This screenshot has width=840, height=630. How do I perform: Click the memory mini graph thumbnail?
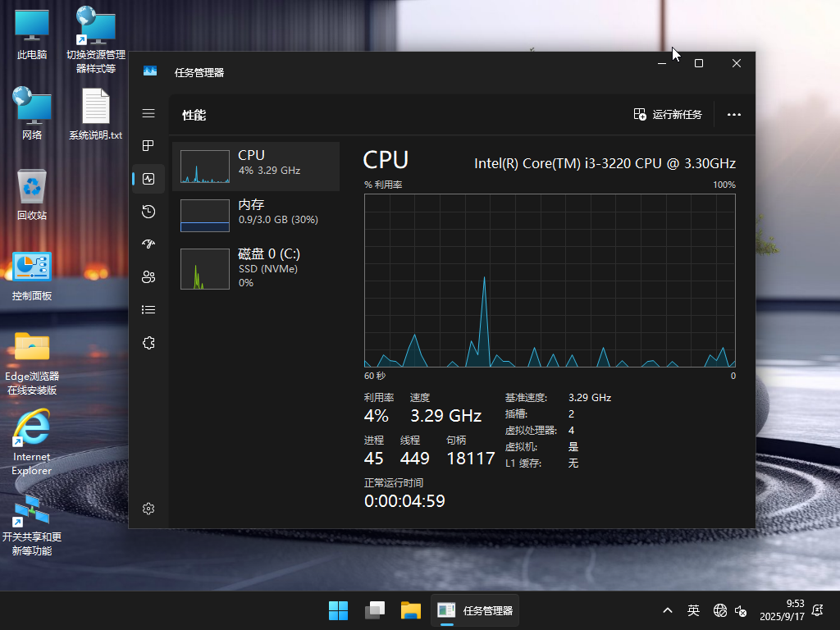[205, 216]
